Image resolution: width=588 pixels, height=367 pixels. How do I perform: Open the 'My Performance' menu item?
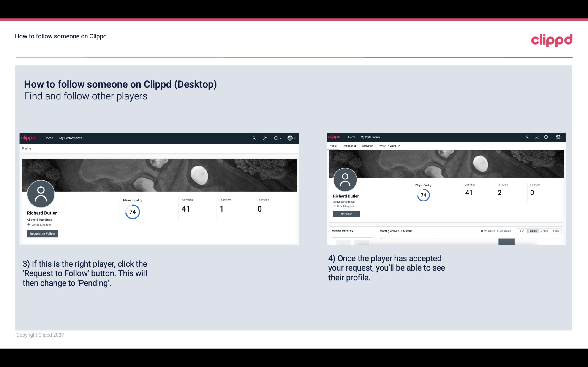(x=70, y=138)
